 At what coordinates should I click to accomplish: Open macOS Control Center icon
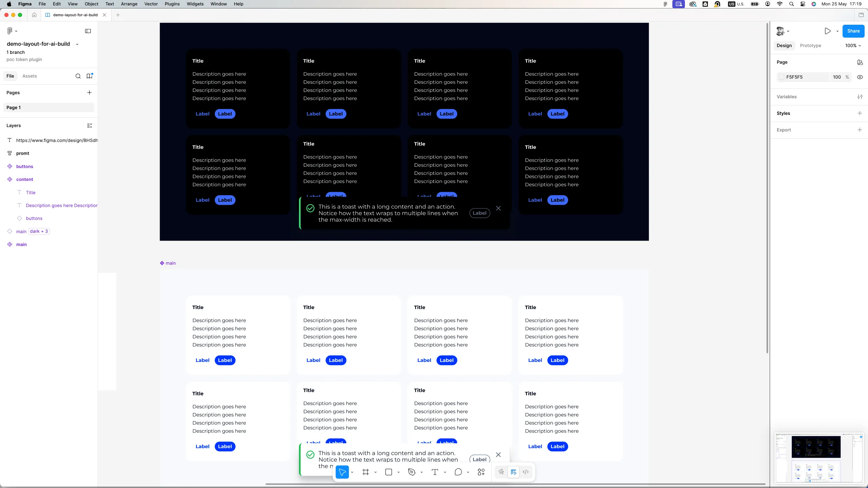803,4
